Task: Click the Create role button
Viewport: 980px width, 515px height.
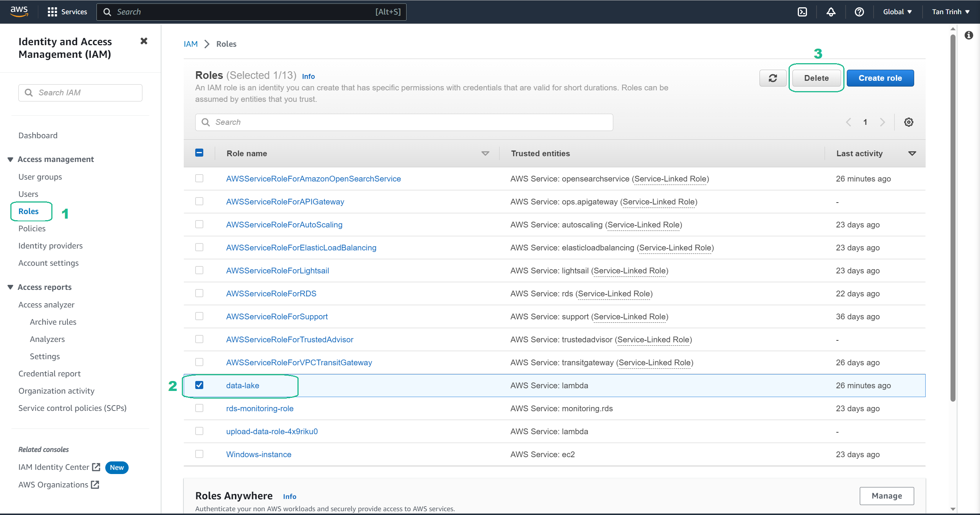Action: pos(880,78)
